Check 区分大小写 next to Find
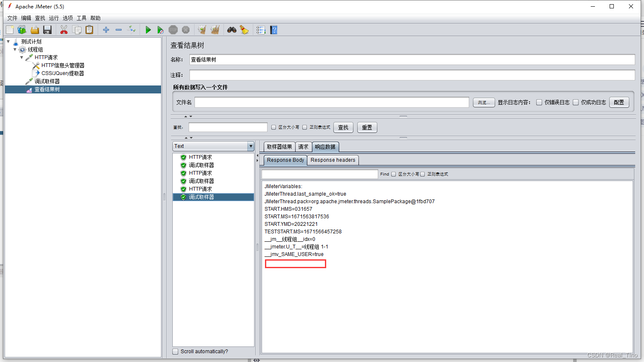 pos(394,174)
